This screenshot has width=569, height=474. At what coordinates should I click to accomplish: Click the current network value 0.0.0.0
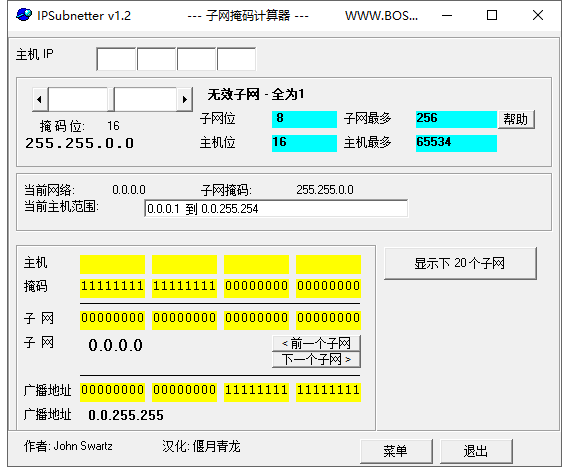click(129, 189)
